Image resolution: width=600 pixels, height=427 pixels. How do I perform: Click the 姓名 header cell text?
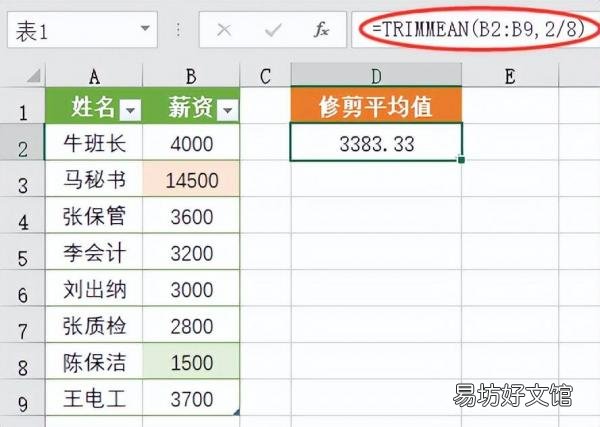click(93, 106)
